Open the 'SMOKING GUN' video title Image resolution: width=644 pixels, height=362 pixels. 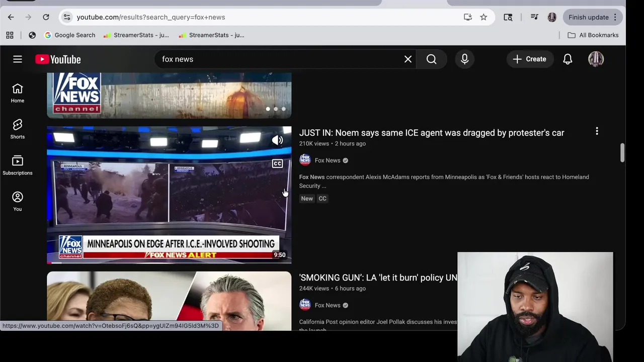[378, 278]
